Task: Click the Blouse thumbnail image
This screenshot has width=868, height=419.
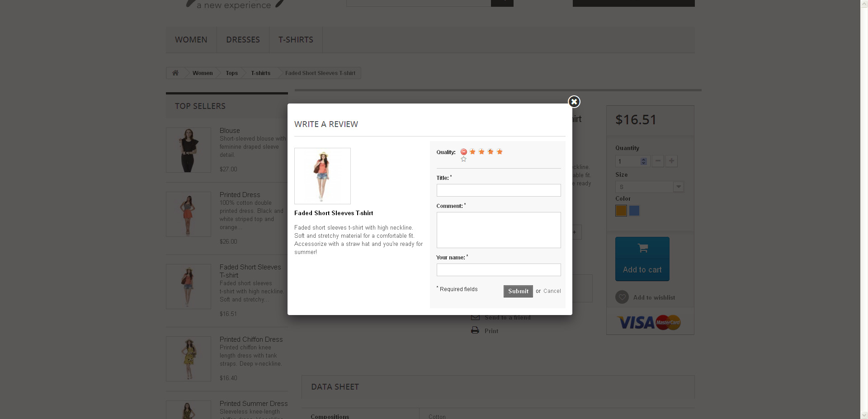Action: tap(189, 150)
